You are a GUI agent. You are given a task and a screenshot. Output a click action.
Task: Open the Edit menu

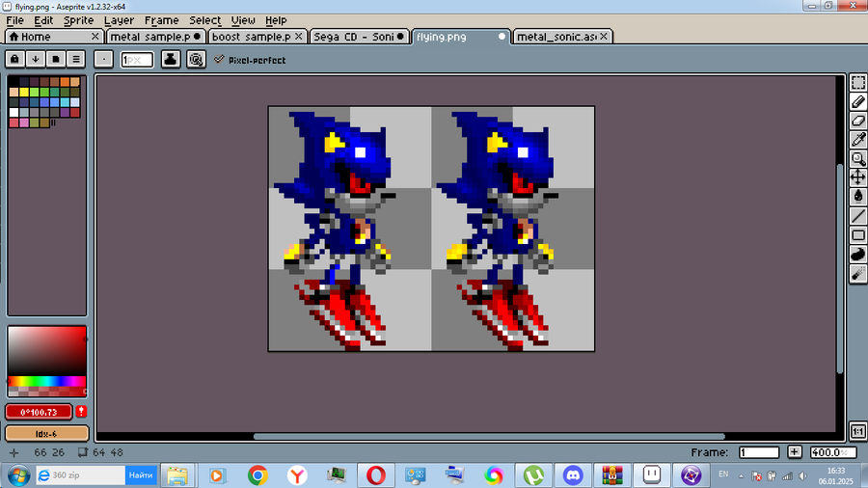coord(43,20)
